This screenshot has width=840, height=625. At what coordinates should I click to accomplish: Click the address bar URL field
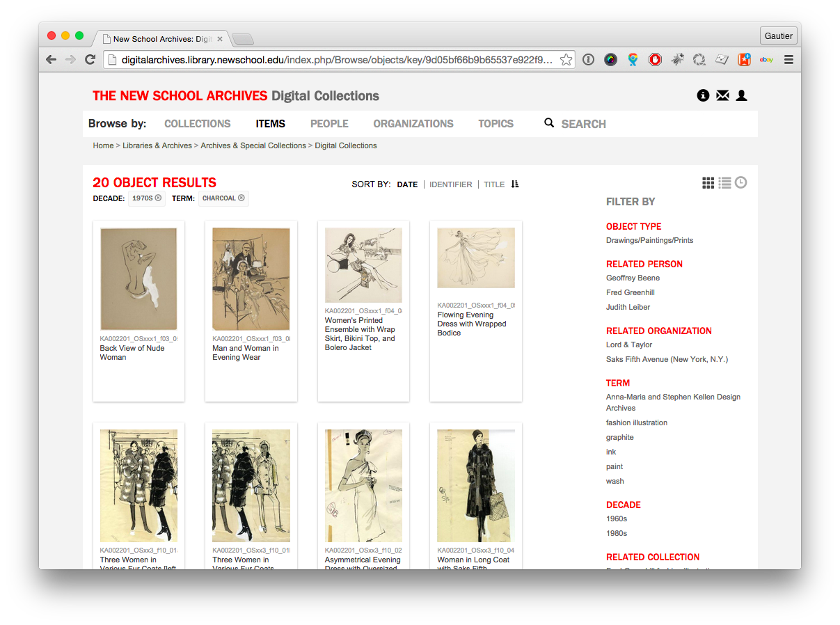click(x=338, y=60)
